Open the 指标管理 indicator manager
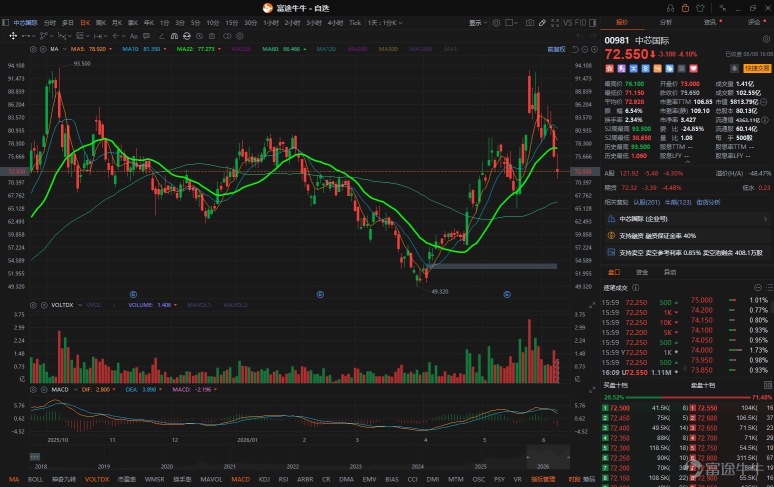Screen dimensions: 774x487 click(x=543, y=479)
